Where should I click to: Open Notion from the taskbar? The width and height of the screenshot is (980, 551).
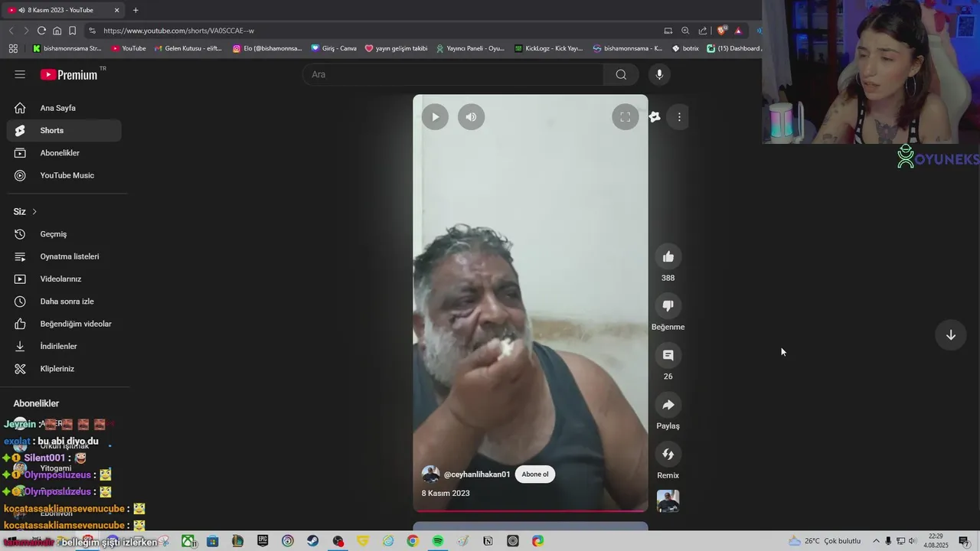click(x=488, y=541)
